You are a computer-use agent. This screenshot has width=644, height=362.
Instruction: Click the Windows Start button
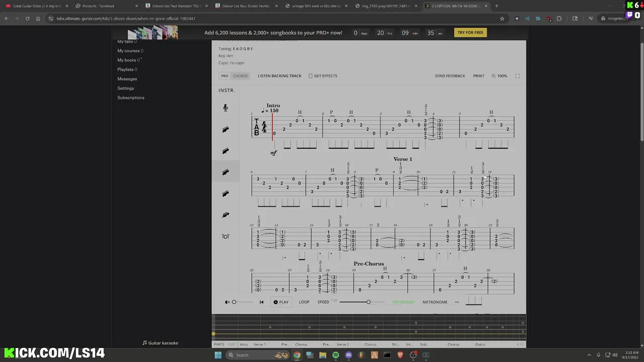pos(218,355)
